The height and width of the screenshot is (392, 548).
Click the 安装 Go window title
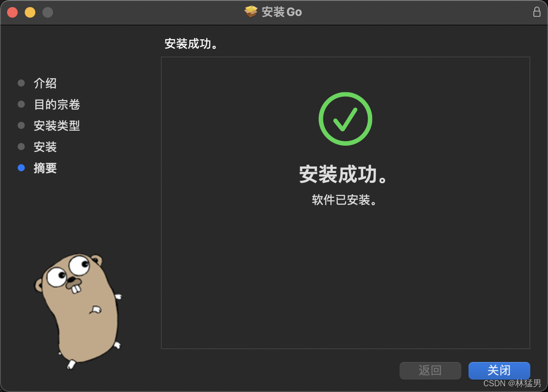278,12
